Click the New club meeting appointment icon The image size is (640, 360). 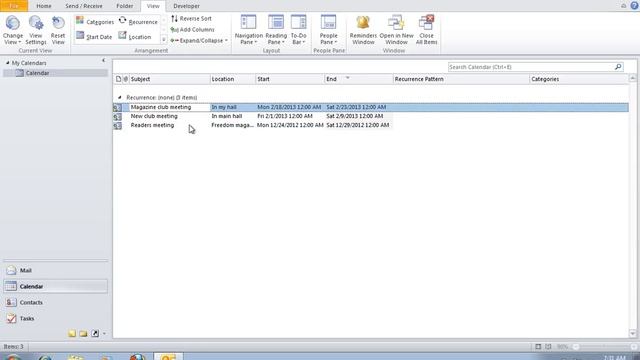coord(118,117)
